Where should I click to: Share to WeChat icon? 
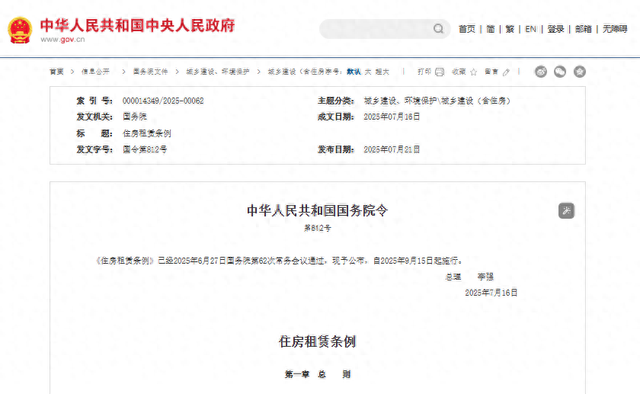click(560, 72)
